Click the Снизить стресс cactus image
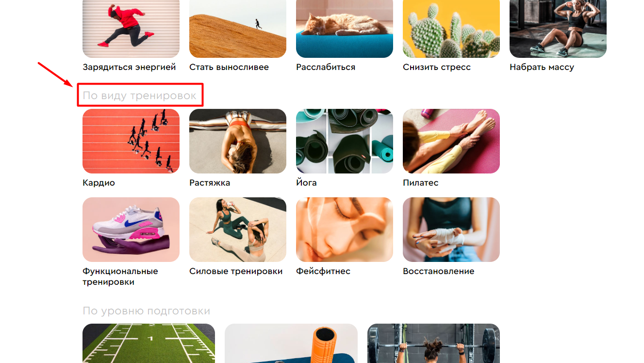The width and height of the screenshot is (644, 363). click(x=451, y=29)
